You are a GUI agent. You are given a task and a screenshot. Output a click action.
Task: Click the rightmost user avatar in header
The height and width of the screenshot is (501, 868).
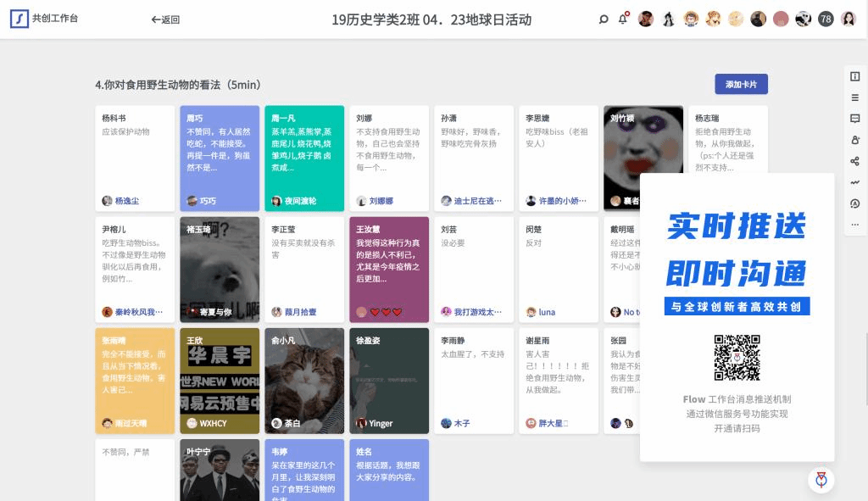[848, 19]
